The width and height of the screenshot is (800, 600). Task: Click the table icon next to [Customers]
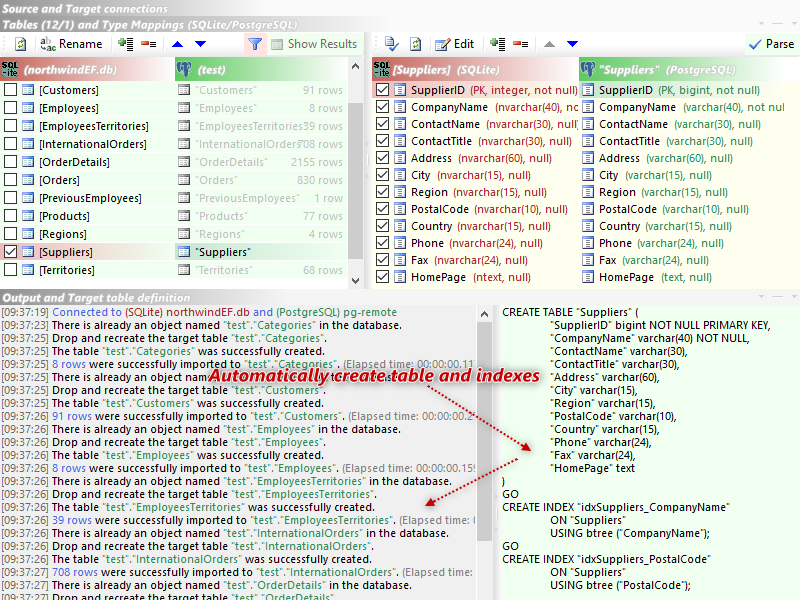click(28, 90)
